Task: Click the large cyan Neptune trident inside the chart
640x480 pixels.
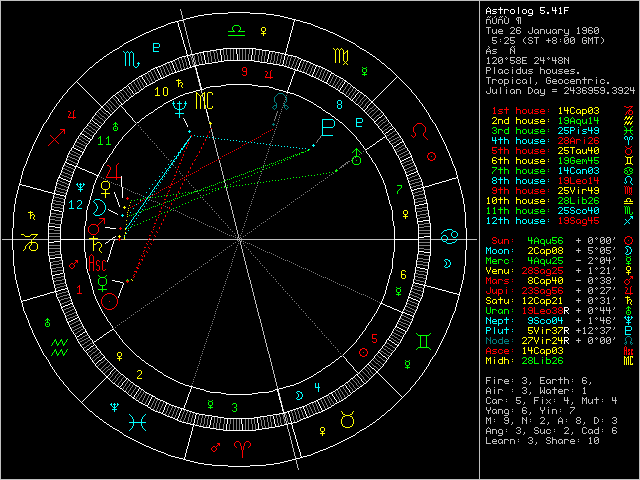Action: click(x=179, y=109)
